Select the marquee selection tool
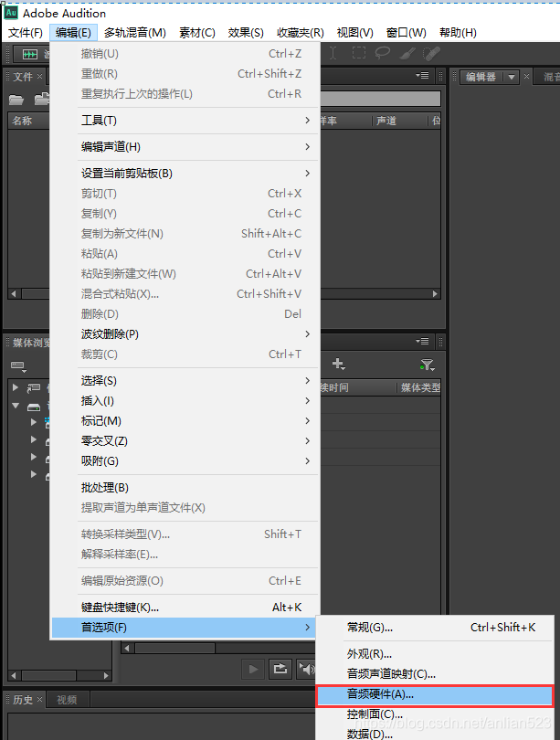The width and height of the screenshot is (560, 740). point(358,53)
